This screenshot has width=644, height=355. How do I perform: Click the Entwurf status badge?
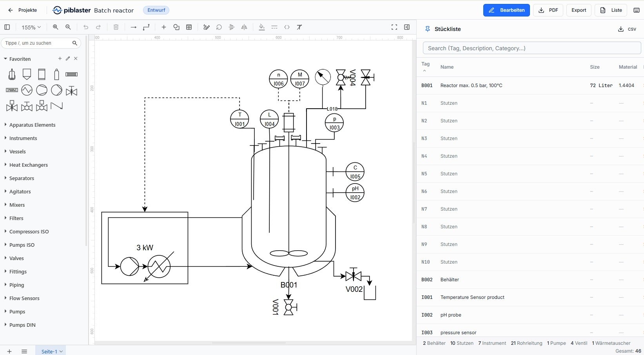[x=156, y=10]
